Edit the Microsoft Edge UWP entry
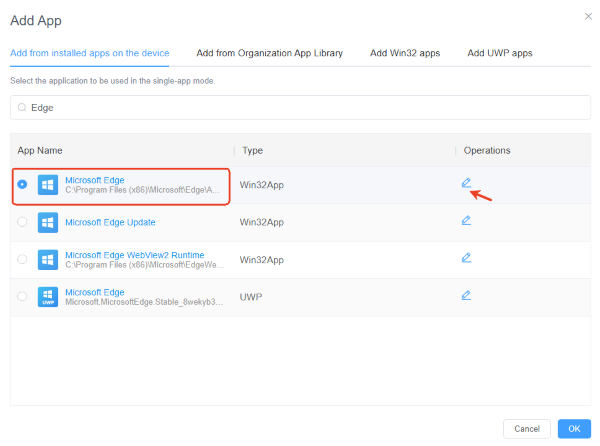Image resolution: width=600 pixels, height=446 pixels. [466, 295]
